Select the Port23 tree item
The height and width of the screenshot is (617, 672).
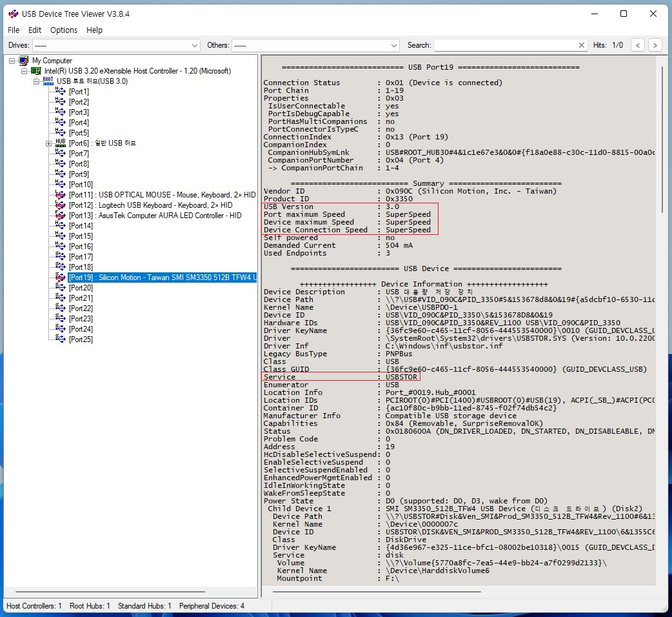click(x=81, y=319)
